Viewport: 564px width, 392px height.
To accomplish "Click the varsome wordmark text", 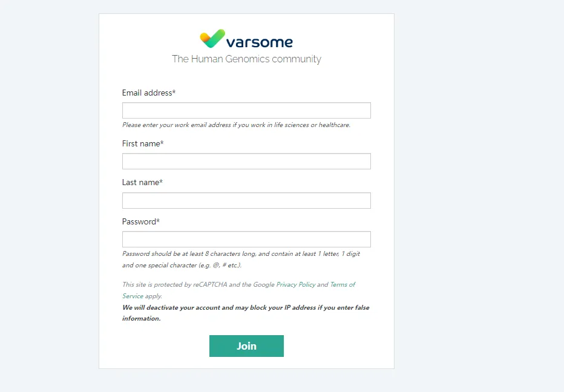I will (259, 42).
